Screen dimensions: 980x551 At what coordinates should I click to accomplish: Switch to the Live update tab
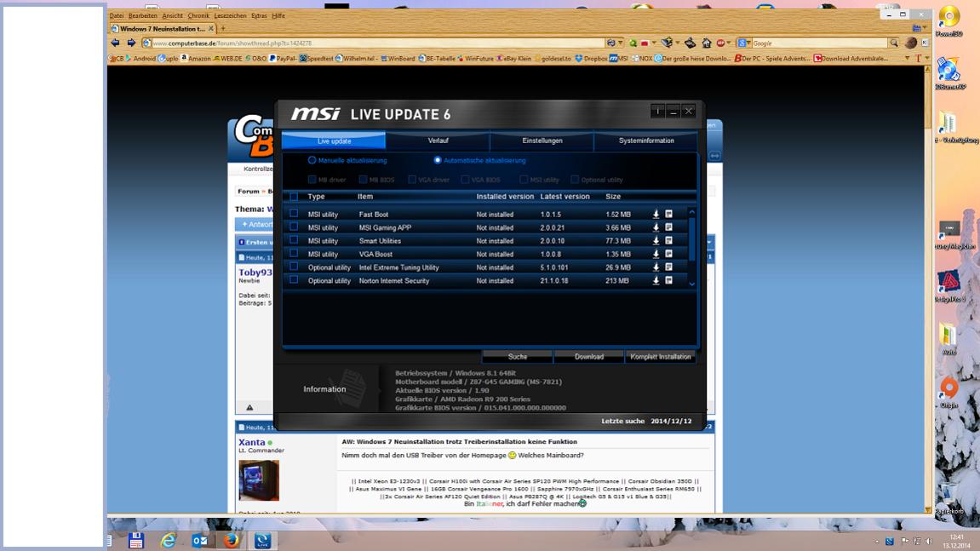point(334,141)
